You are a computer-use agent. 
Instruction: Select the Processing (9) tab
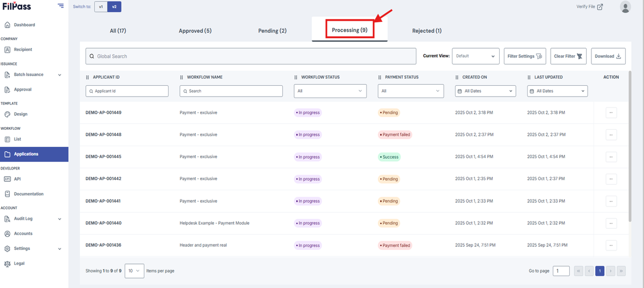(x=349, y=30)
